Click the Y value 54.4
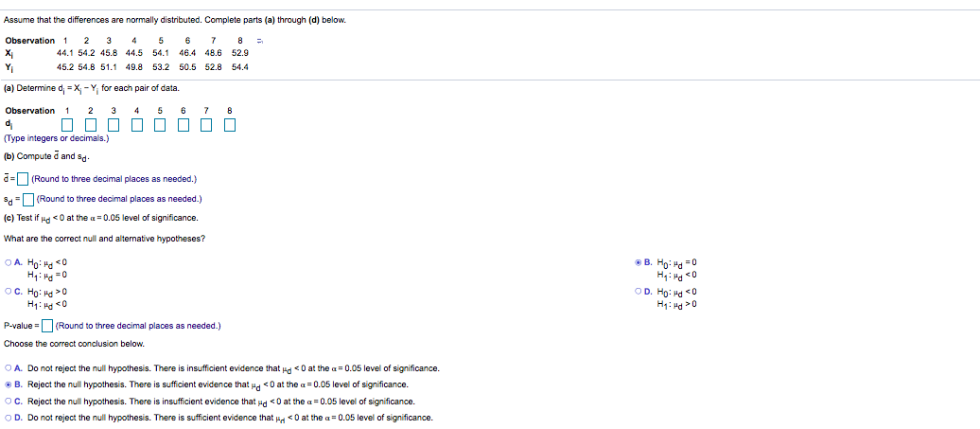980x429 pixels. coord(239,67)
